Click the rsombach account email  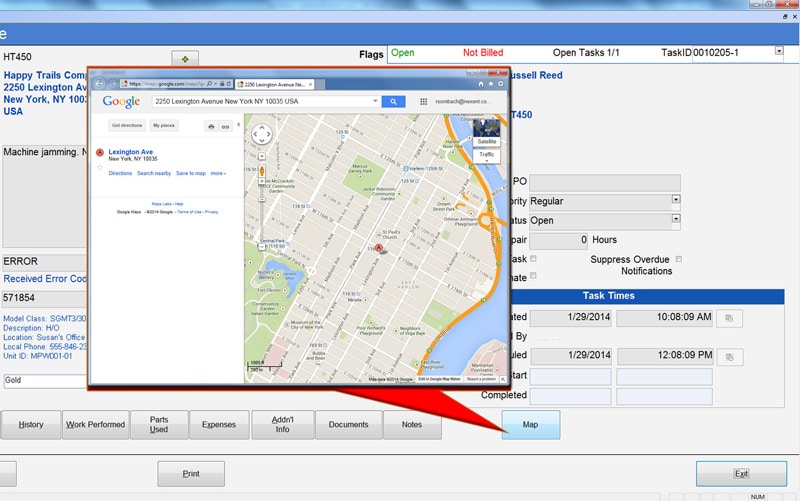coord(463,102)
